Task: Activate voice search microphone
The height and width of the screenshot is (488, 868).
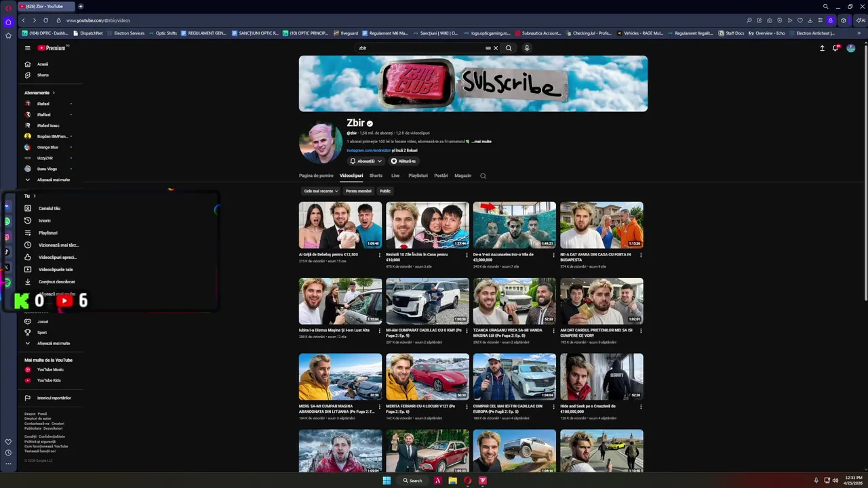Action: click(527, 48)
